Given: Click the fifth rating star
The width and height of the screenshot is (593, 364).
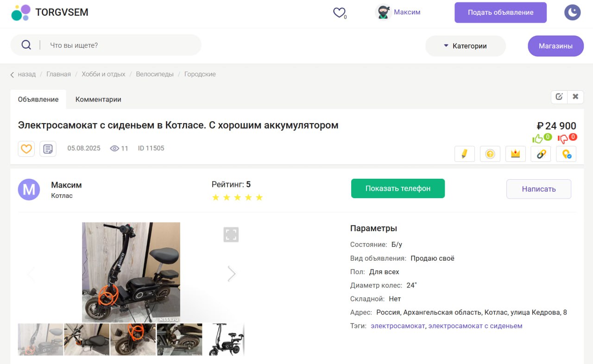Looking at the screenshot, I should [259, 197].
